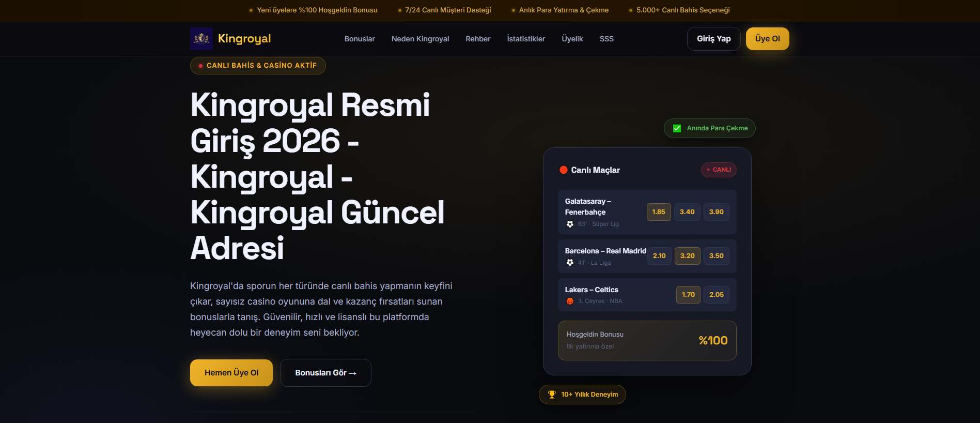Select the 3.40 odds for Galatasaray – Fenerbahçe
This screenshot has width=980, height=423.
coord(687,212)
